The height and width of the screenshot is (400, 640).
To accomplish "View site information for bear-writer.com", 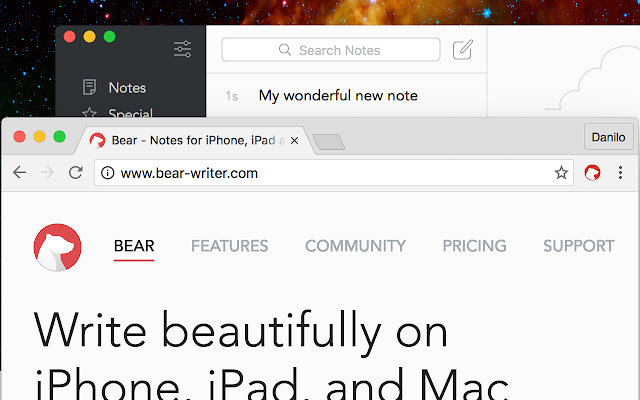I will coord(107,173).
